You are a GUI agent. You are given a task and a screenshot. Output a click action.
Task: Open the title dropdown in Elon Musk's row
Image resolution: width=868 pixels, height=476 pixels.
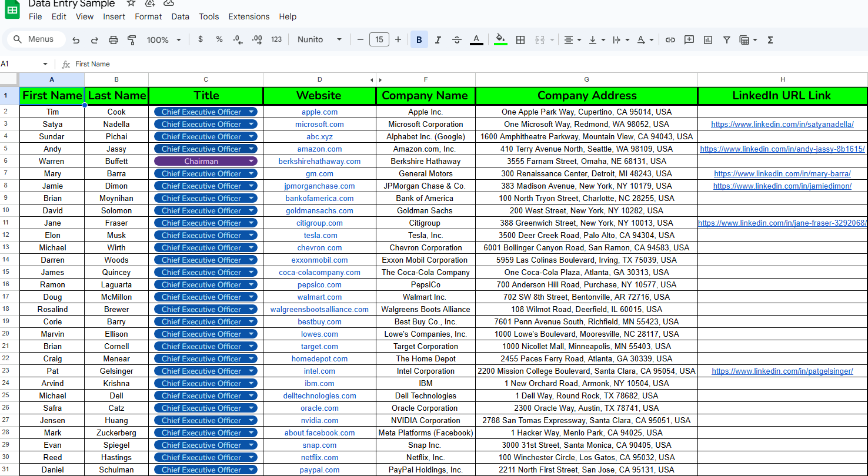[x=252, y=235]
